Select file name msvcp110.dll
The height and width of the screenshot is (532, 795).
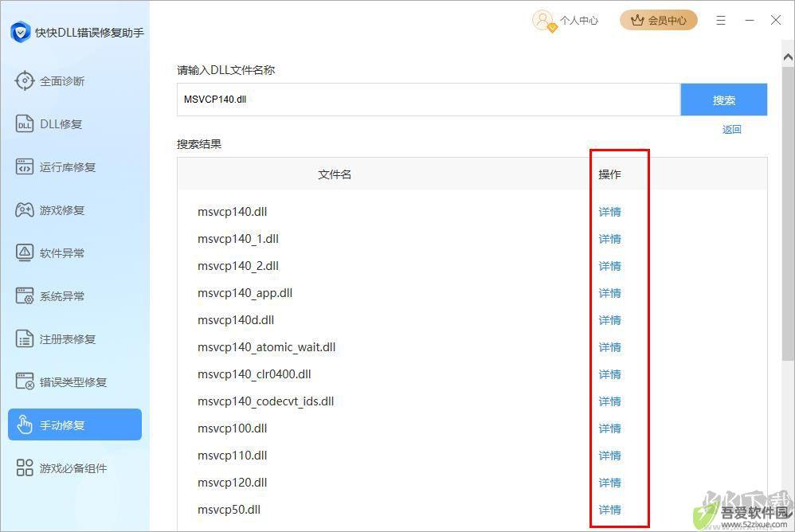pos(233,456)
